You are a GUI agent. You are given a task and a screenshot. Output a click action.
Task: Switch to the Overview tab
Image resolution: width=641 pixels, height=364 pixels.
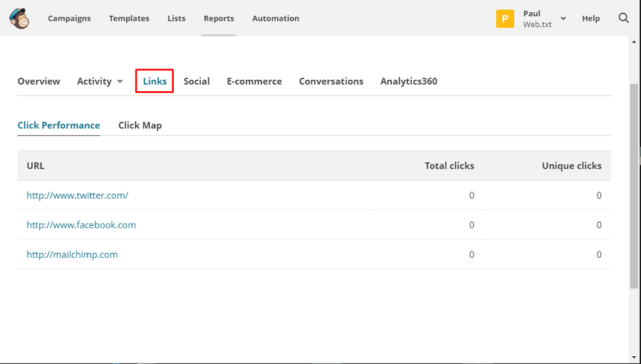(x=39, y=81)
